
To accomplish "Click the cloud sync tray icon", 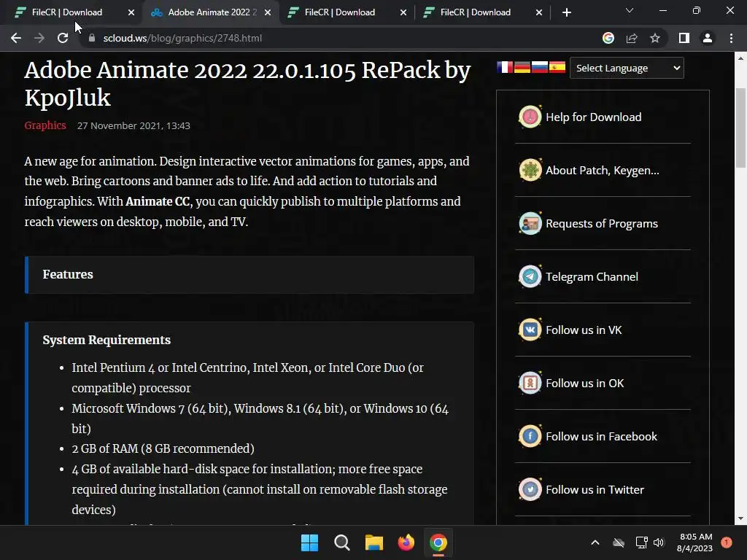I will point(619,542).
